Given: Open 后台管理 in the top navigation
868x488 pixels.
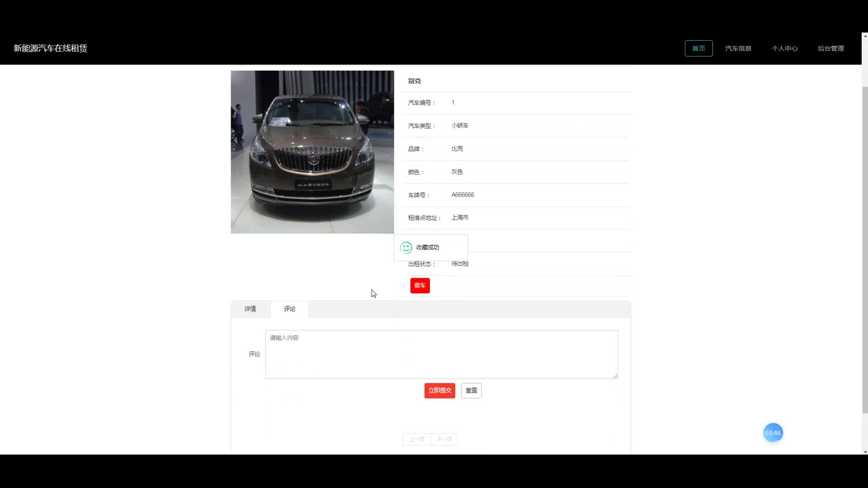Looking at the screenshot, I should coord(830,48).
